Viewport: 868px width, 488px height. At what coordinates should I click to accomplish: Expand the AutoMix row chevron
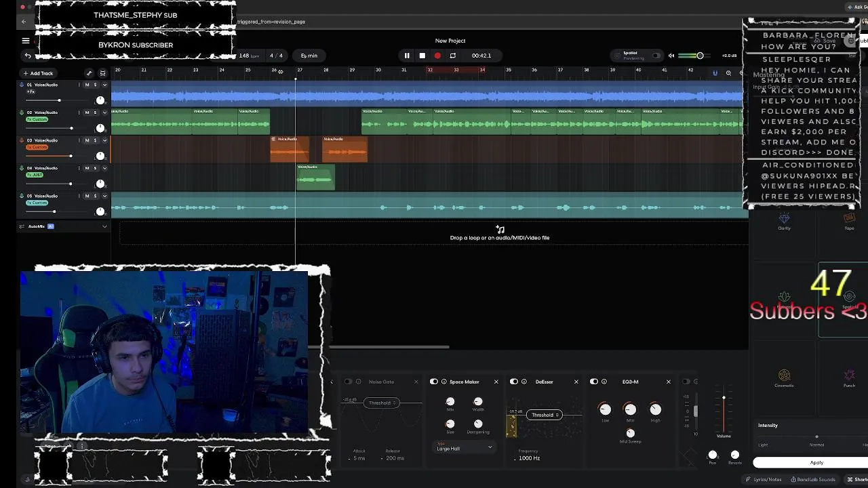pyautogui.click(x=104, y=226)
